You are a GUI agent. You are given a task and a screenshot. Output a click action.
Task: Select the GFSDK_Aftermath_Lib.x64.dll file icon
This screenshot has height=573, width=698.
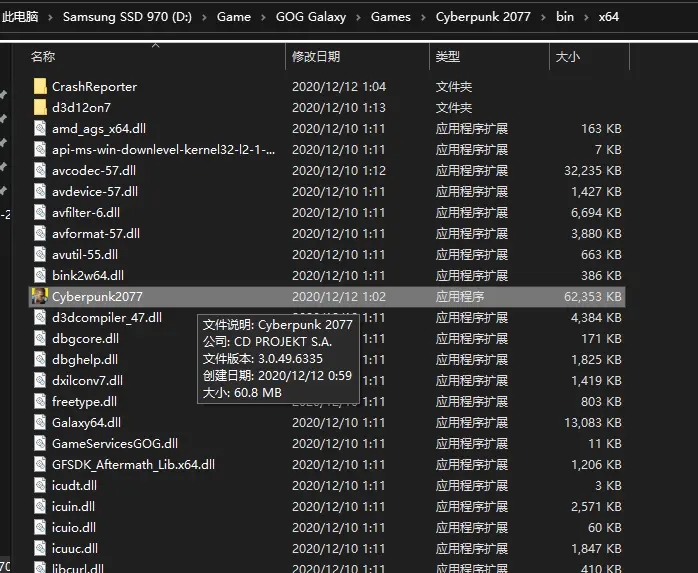[x=40, y=464]
